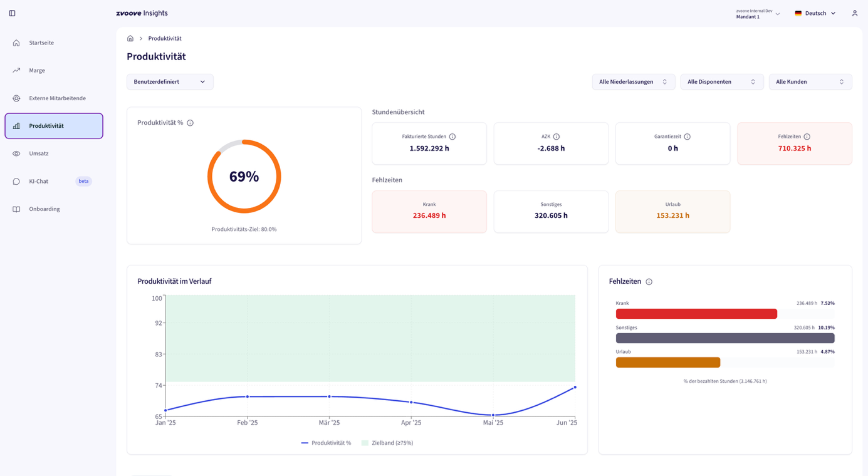Open the Deutsch language selector
Image resolution: width=868 pixels, height=476 pixels.
point(815,13)
